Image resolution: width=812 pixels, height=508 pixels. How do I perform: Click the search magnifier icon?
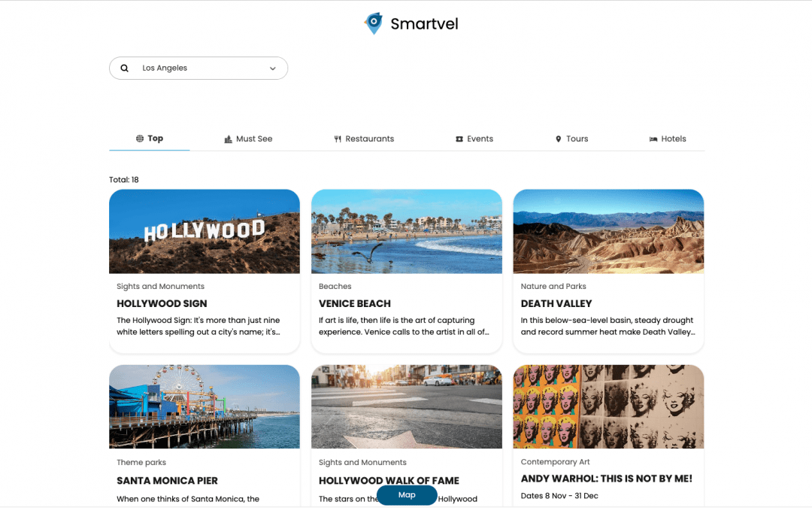[125, 68]
